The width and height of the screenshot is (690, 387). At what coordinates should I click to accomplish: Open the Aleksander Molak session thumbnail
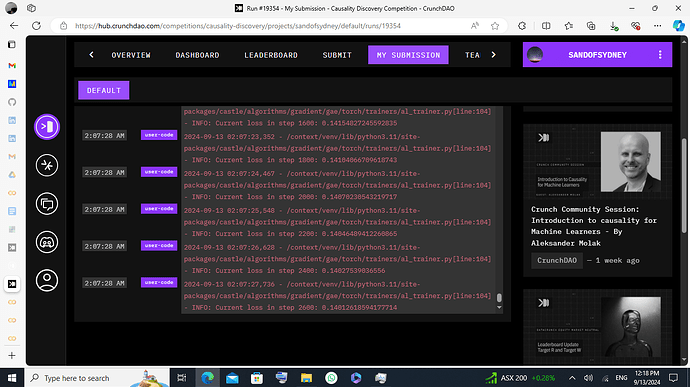pyautogui.click(x=597, y=162)
